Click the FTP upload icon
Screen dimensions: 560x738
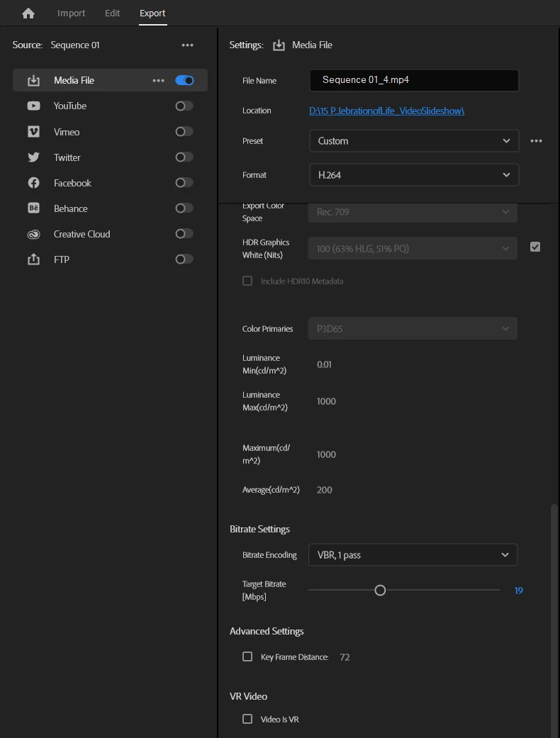(33, 259)
